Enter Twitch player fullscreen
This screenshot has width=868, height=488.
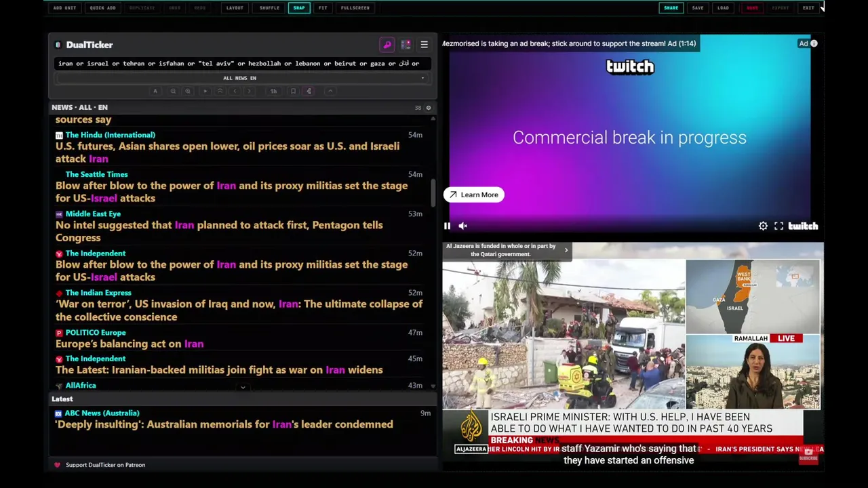pos(778,226)
